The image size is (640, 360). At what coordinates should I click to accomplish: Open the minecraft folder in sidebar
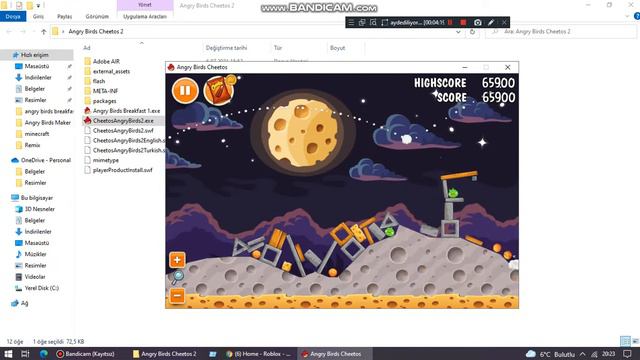pos(37,134)
